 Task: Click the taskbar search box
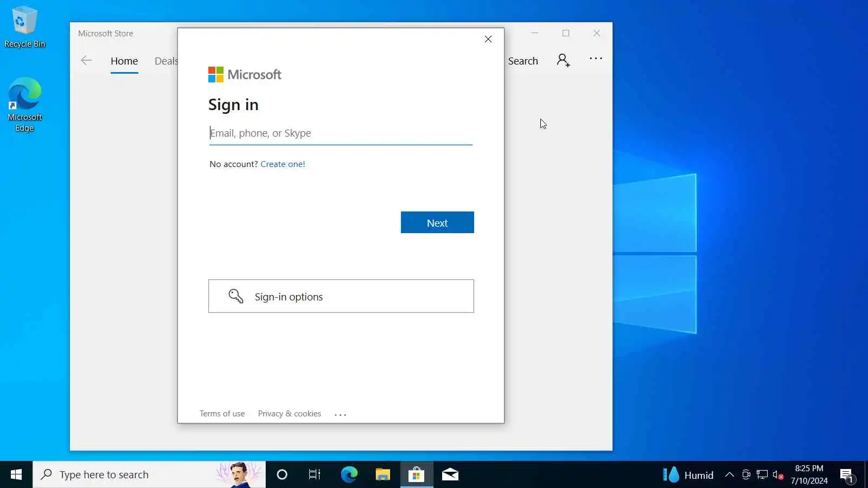(x=149, y=474)
